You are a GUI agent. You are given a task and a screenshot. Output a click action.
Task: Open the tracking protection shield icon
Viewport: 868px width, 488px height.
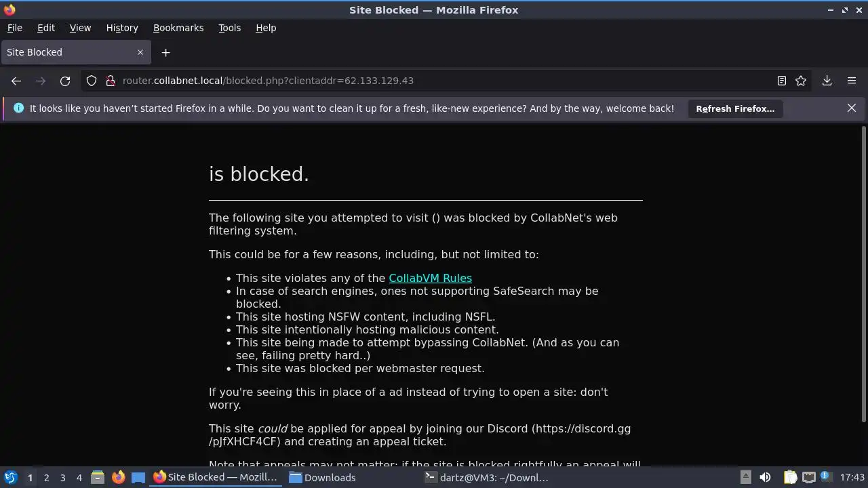(x=92, y=81)
